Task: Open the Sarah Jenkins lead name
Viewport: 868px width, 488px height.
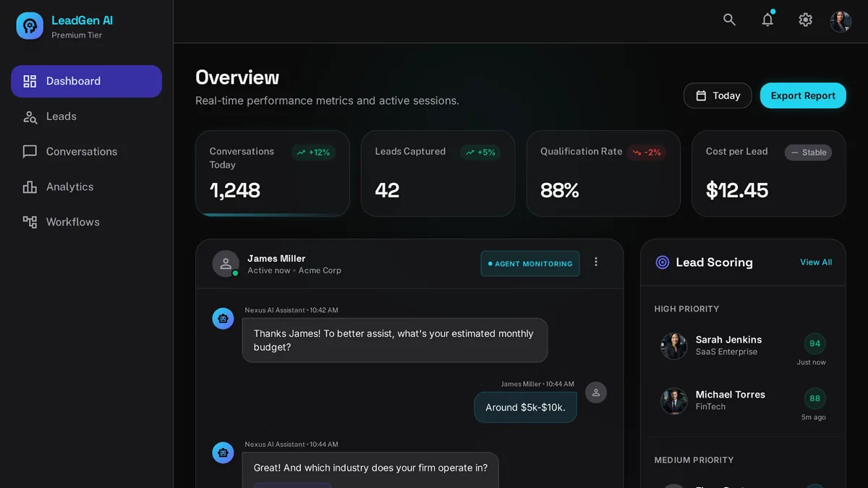Action: point(728,340)
